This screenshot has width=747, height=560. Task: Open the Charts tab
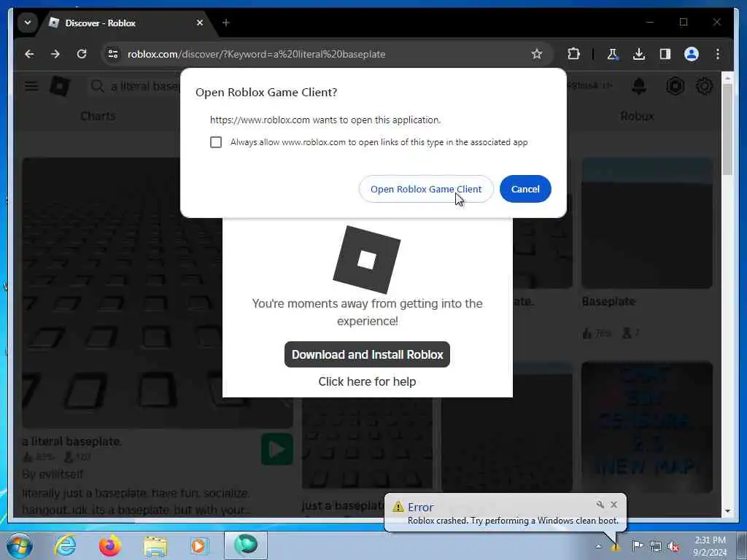pos(98,116)
